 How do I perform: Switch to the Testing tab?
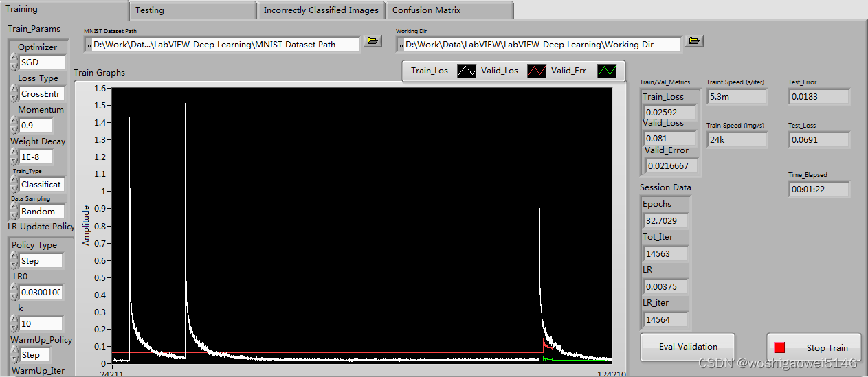click(x=192, y=10)
